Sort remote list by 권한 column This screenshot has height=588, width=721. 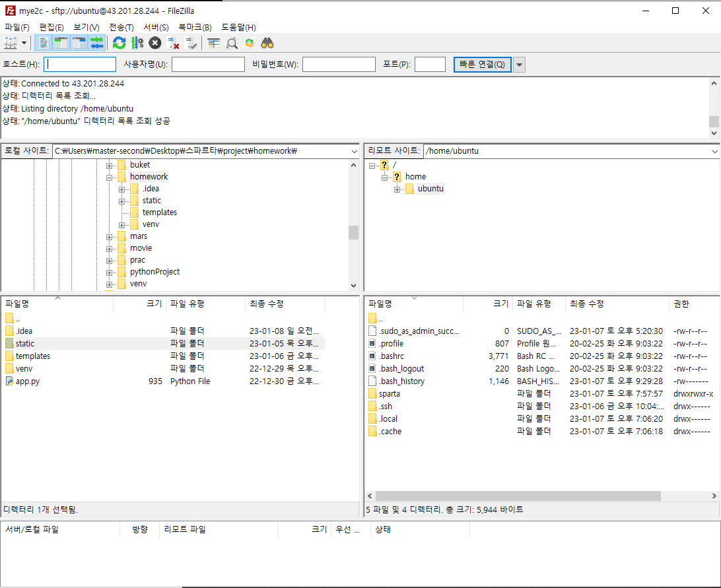[694, 304]
